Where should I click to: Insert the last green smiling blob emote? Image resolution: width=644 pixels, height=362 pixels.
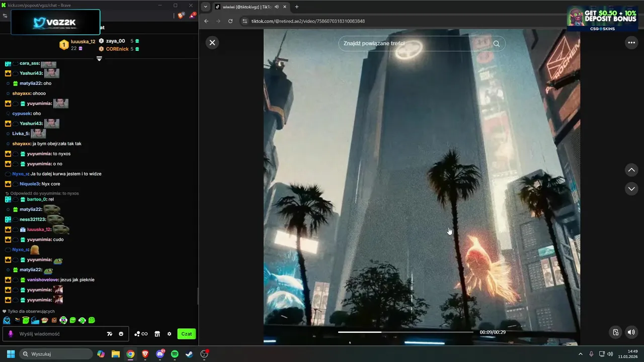[92, 320]
